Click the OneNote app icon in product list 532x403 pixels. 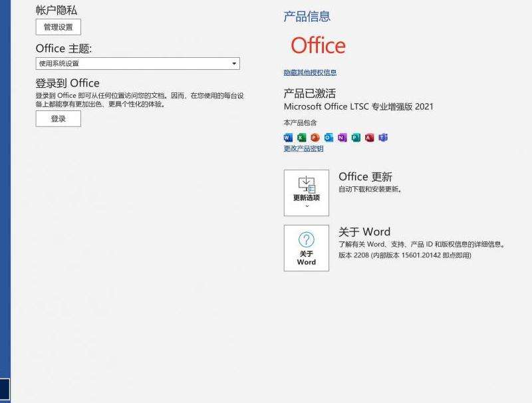pyautogui.click(x=342, y=138)
